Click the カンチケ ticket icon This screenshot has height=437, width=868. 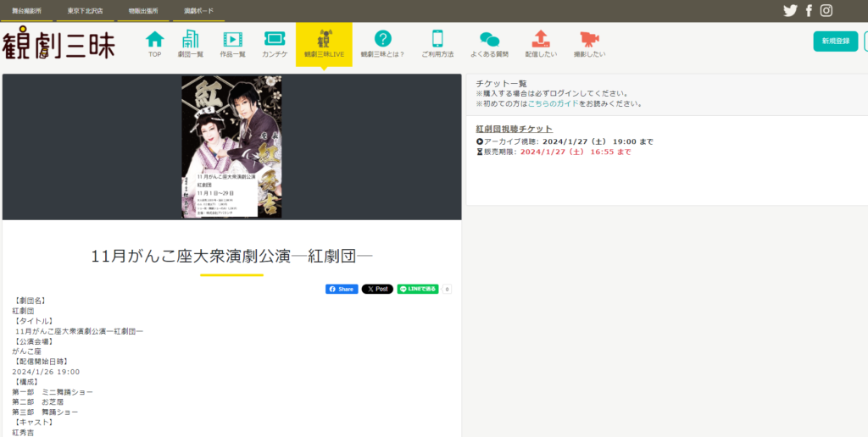(275, 40)
